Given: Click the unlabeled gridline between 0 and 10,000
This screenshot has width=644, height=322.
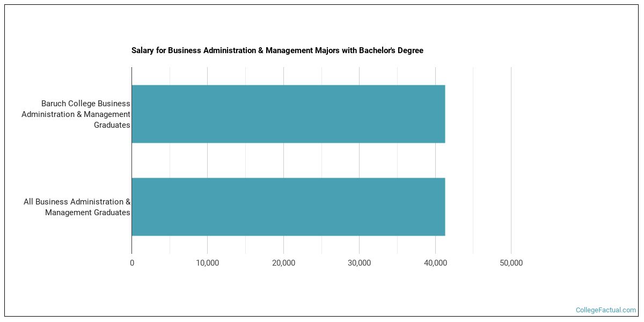Looking at the screenshot, I should [170, 160].
